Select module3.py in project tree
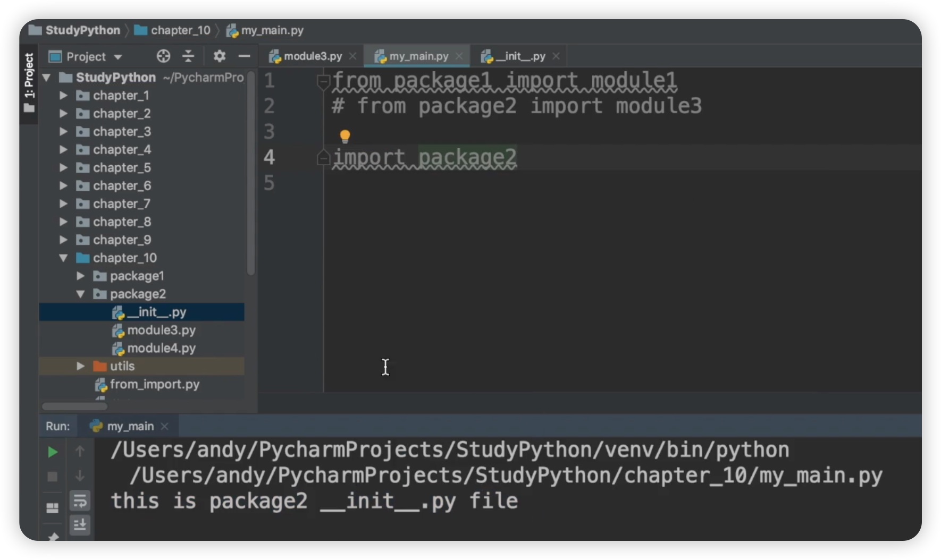Screen dimensions: 941x560 click(142, 330)
